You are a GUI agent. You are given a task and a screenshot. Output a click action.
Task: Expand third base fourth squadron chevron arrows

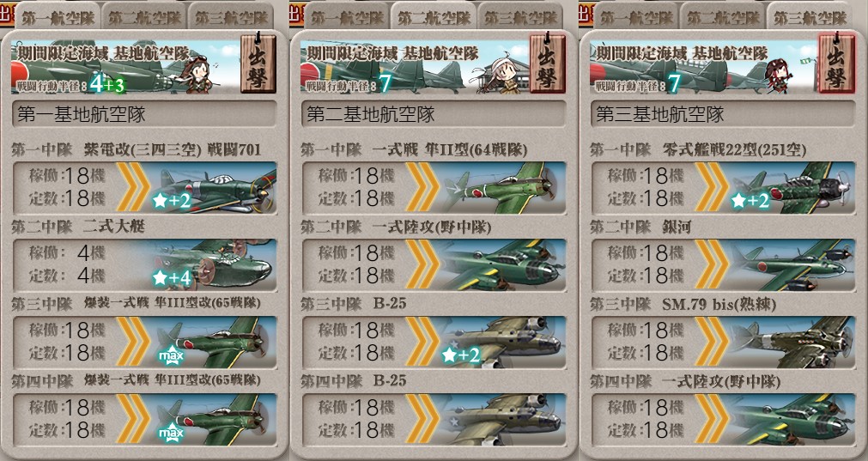pos(712,419)
